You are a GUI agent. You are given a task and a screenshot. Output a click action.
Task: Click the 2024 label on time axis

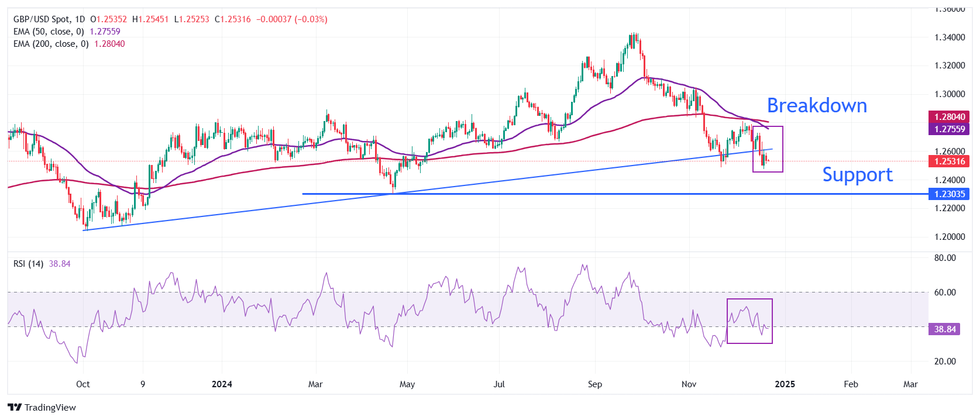click(x=222, y=384)
